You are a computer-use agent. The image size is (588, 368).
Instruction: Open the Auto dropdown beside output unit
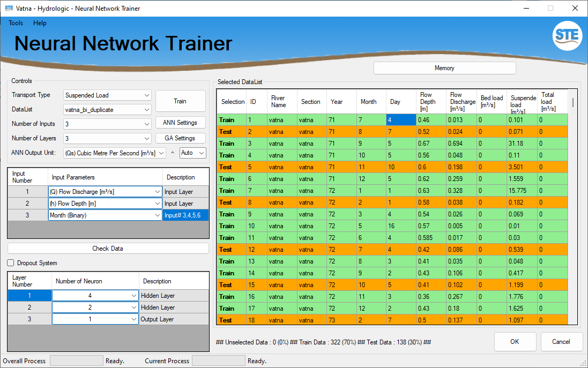[192, 153]
